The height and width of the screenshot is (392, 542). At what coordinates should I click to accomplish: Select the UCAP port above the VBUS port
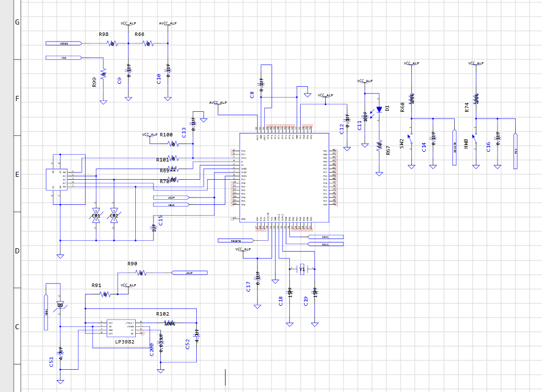click(x=172, y=197)
